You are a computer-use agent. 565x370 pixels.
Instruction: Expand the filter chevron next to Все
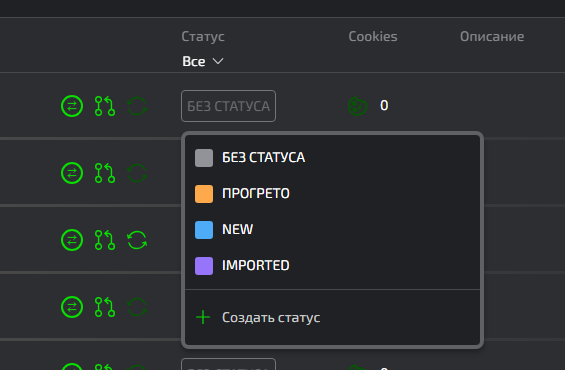tap(218, 61)
